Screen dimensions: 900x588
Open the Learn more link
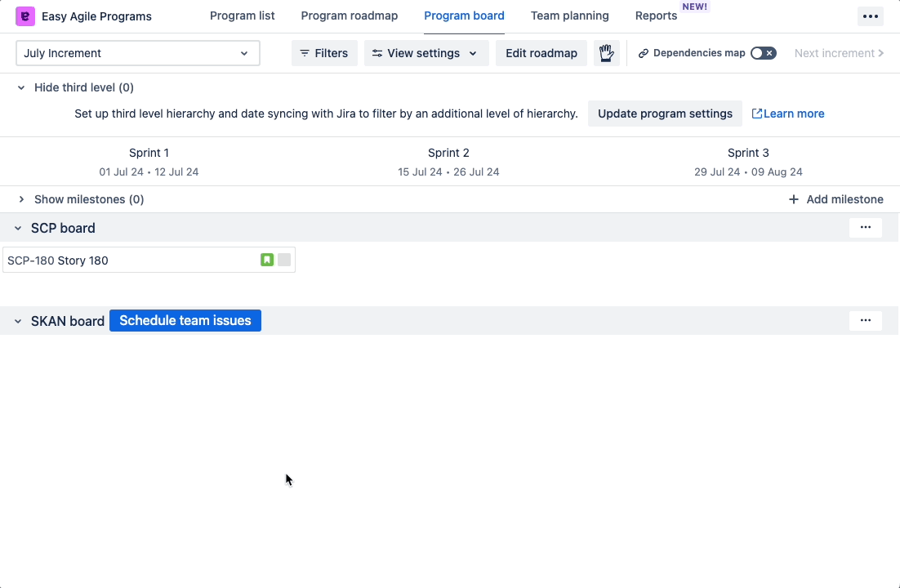tap(788, 114)
